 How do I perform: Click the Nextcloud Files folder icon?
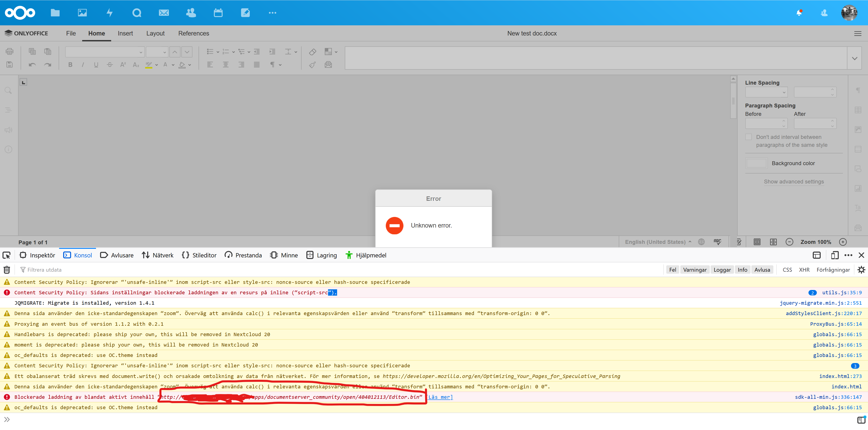click(x=55, y=13)
